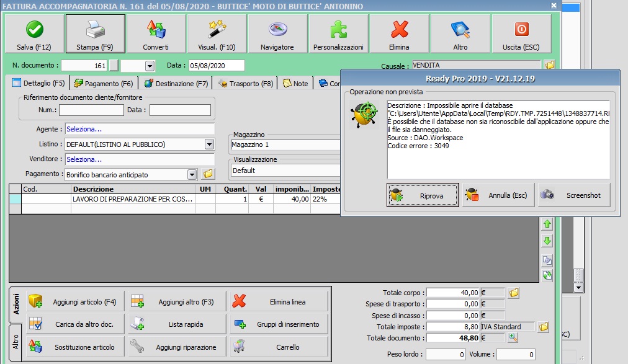Click the Spese di trasporto field

coord(452,304)
